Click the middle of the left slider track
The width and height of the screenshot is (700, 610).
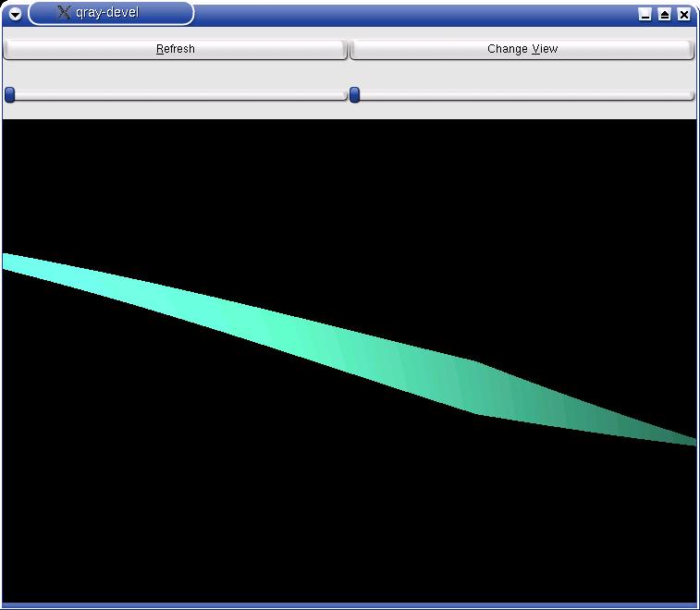coord(176,95)
